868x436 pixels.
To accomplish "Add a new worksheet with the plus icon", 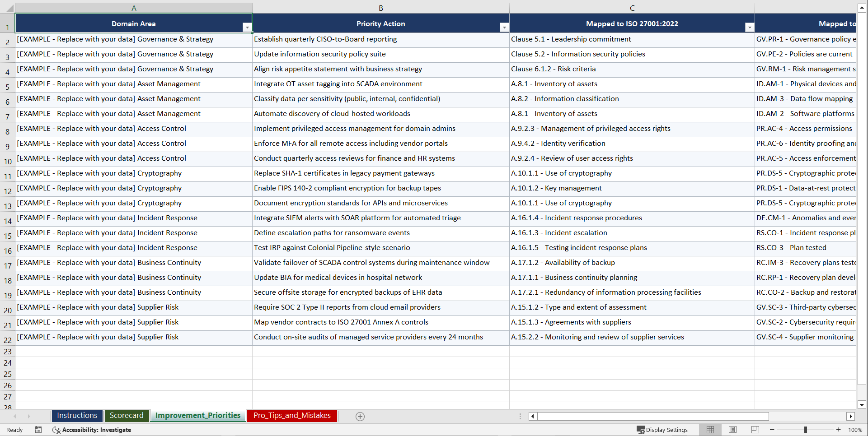I will [360, 416].
